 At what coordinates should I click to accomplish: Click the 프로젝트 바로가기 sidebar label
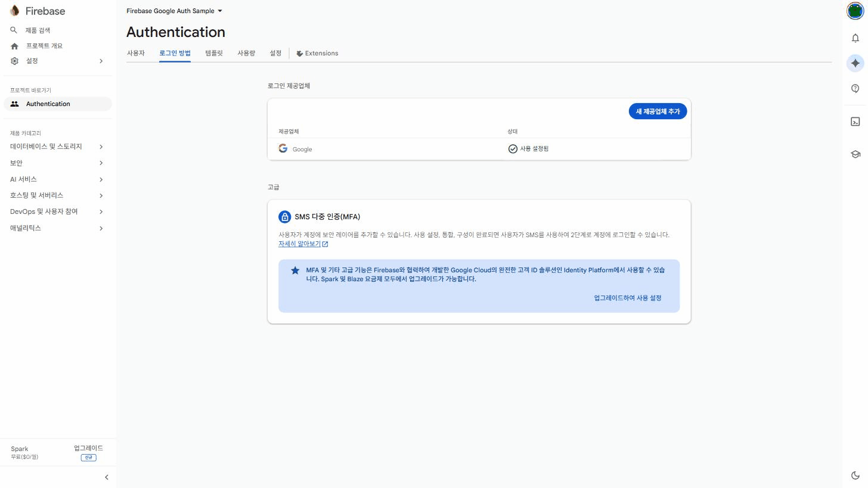30,91
